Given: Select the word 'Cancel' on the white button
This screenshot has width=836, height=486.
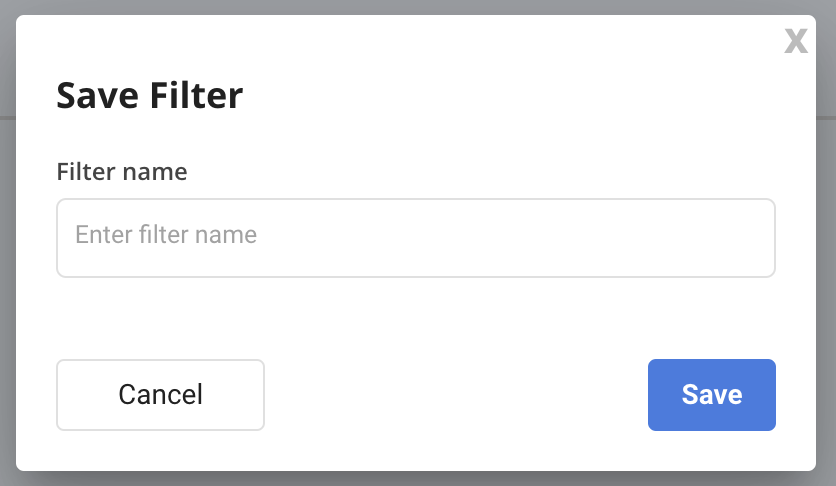Looking at the screenshot, I should [160, 395].
